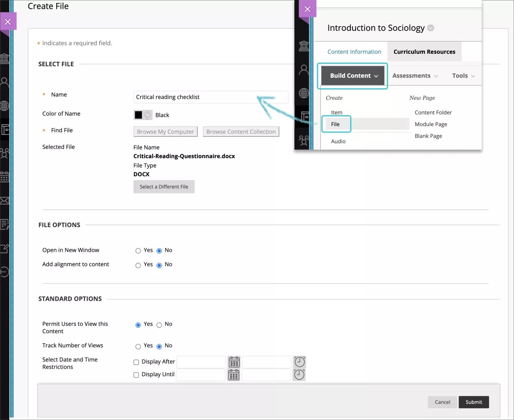
Task: Open the Institution page icon
Action: coord(5,59)
